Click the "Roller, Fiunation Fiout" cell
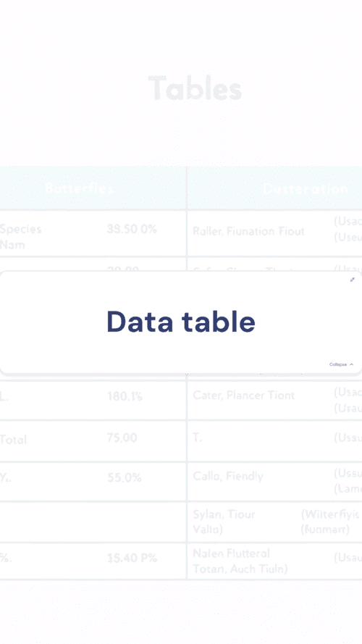The height and width of the screenshot is (644, 362). point(249,231)
